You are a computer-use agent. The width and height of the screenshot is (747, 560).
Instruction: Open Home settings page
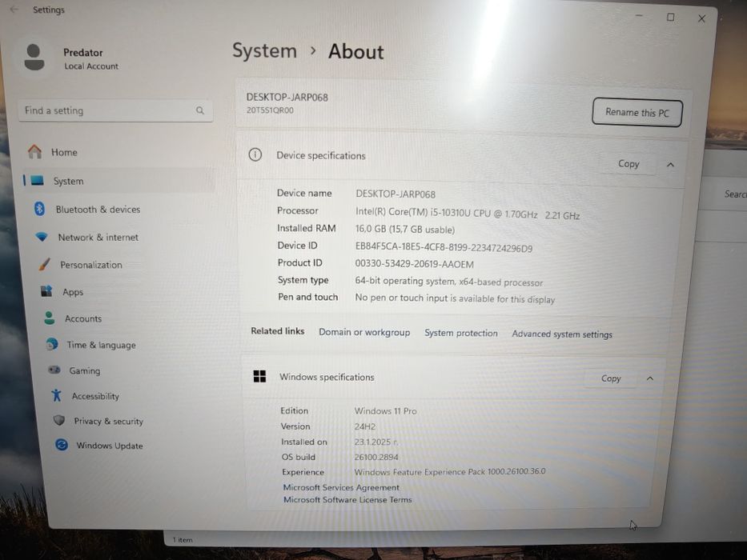[x=64, y=152]
